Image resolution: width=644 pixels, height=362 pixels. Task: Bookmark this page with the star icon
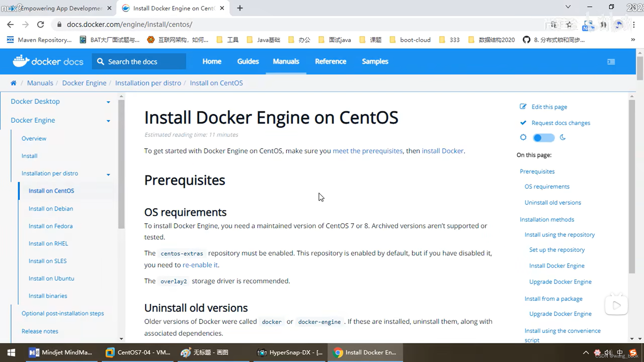569,24
